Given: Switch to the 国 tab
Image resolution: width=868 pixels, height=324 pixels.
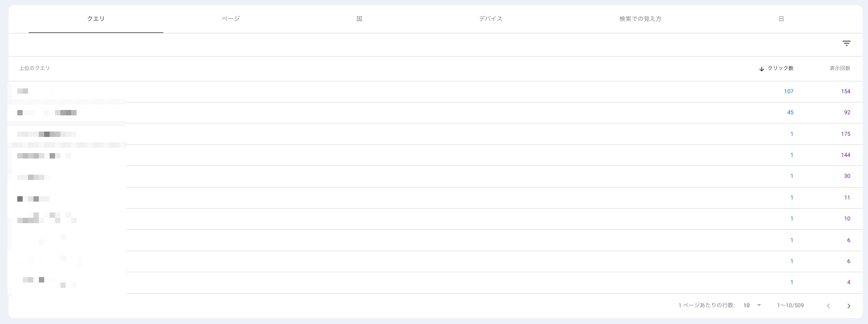Looking at the screenshot, I should 359,19.
